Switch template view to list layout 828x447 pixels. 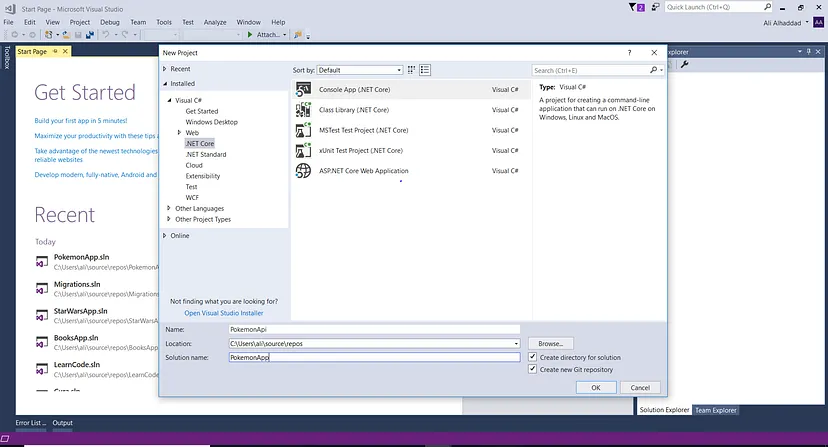point(425,70)
